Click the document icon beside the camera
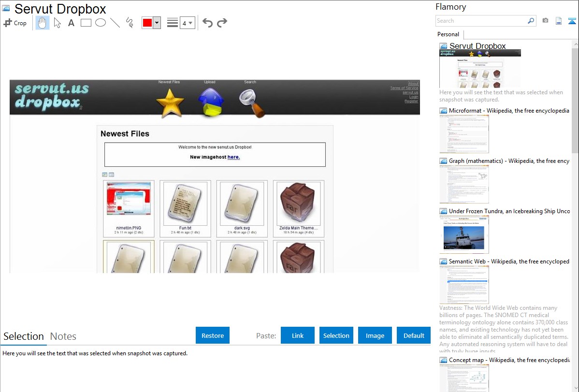 tap(559, 21)
